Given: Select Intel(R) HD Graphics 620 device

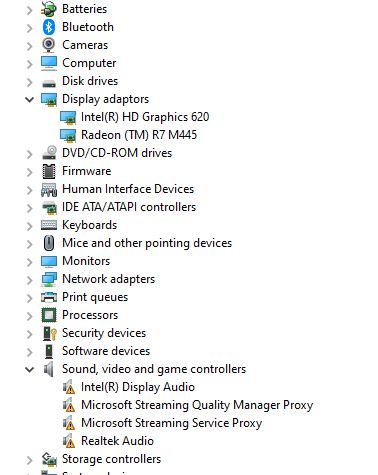Looking at the screenshot, I should pyautogui.click(x=145, y=117).
